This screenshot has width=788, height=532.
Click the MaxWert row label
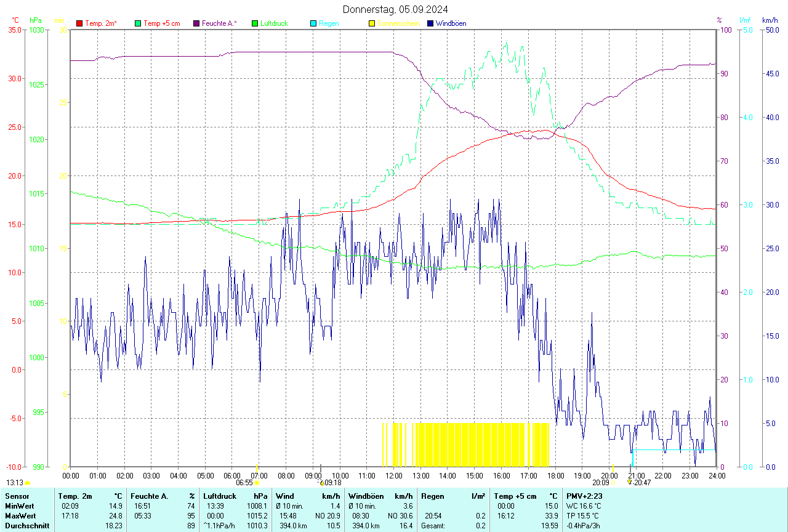(21, 515)
